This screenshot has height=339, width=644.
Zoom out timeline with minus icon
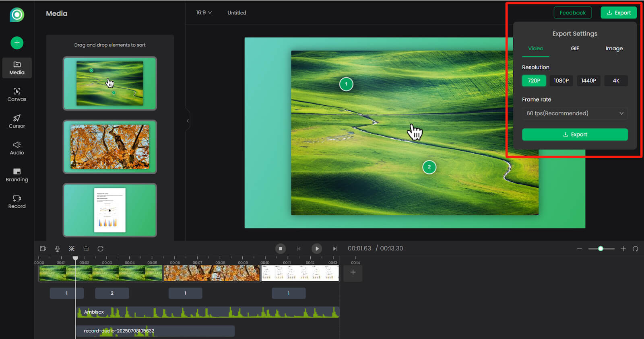tap(580, 249)
